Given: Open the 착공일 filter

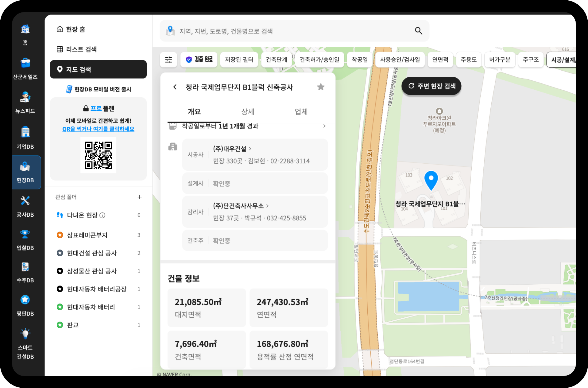Looking at the screenshot, I should point(360,60).
